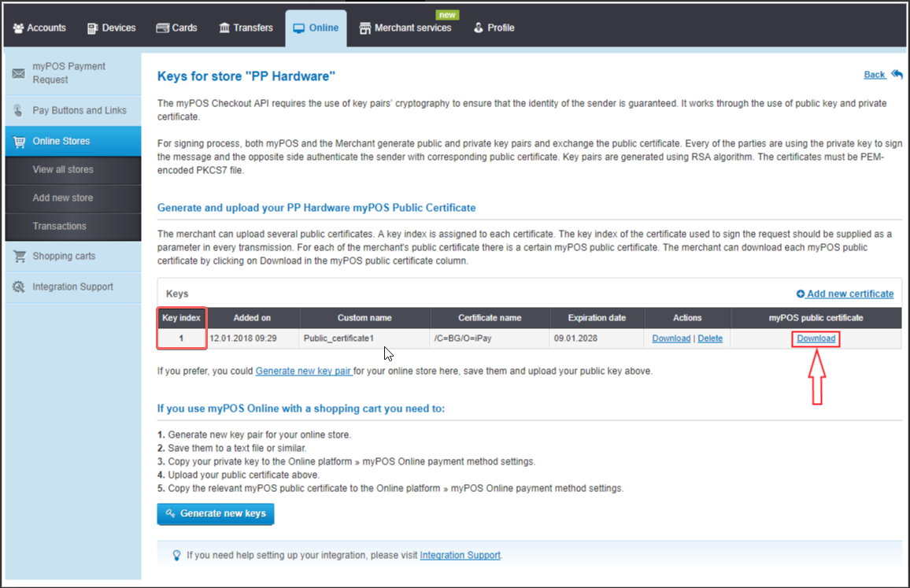Viewport: 910px width, 588px height.
Task: Go to the Transfers tab
Action: pos(246,28)
